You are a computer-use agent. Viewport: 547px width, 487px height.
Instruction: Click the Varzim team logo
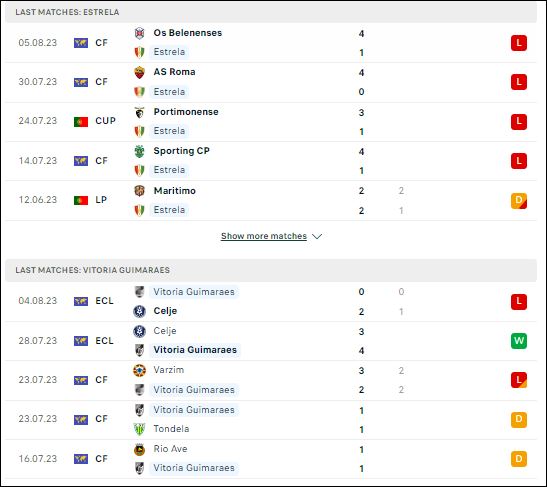139,370
